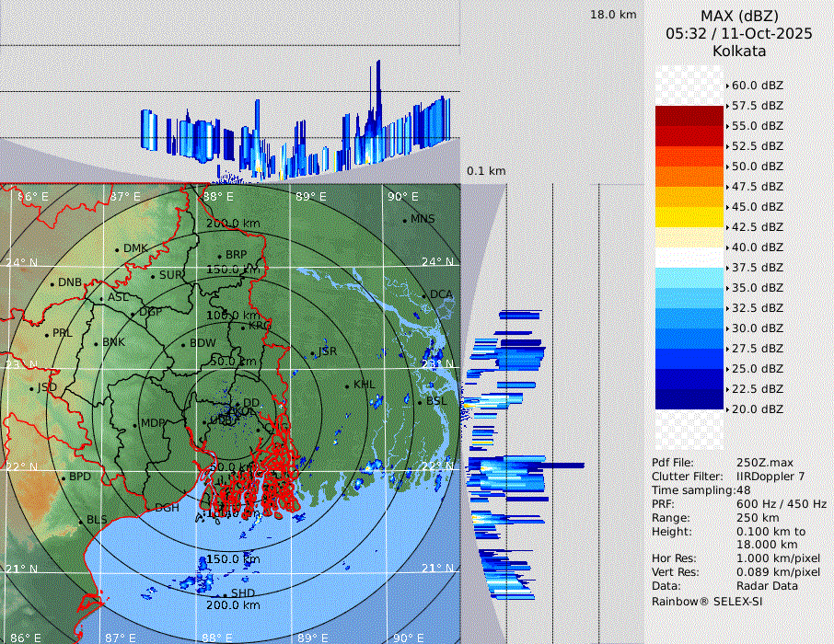Click the MAX (dBZ) title text
This screenshot has width=834, height=644.
coord(739,16)
